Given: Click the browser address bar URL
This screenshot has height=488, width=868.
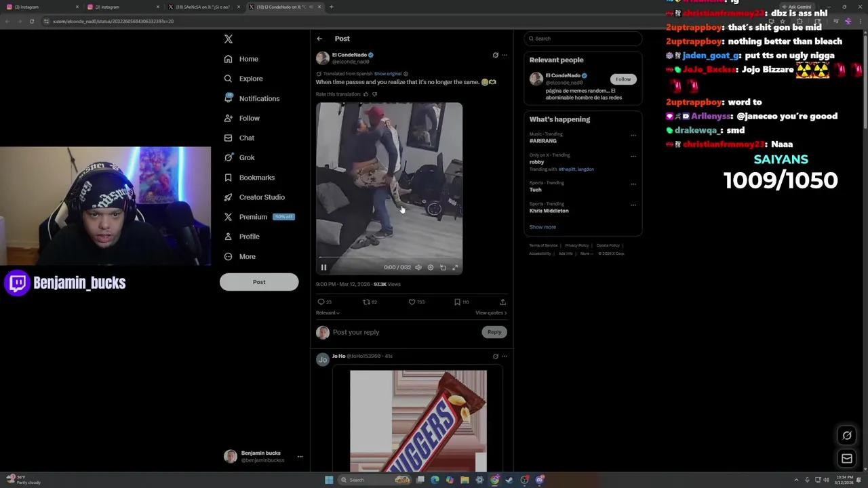Looking at the screenshot, I should 113,21.
